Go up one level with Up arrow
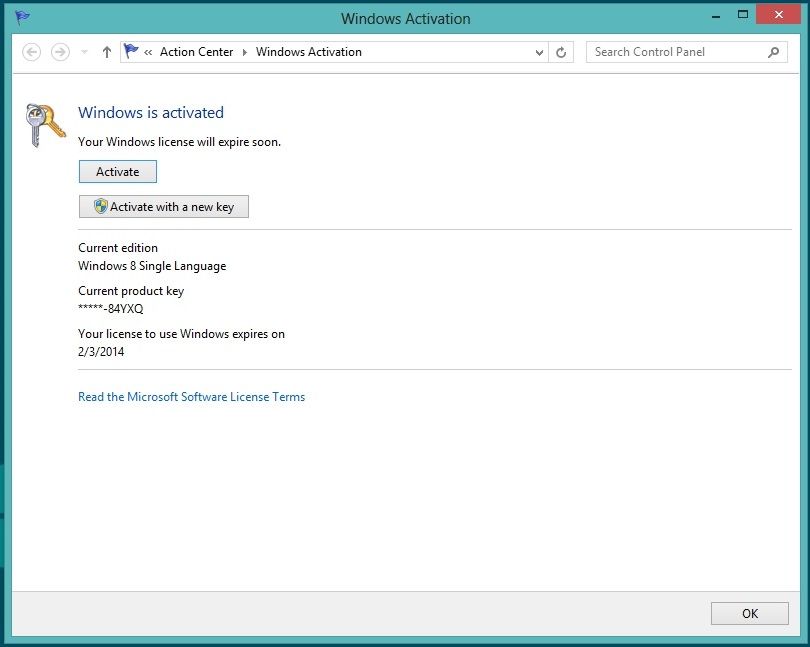This screenshot has height=647, width=810. point(107,52)
